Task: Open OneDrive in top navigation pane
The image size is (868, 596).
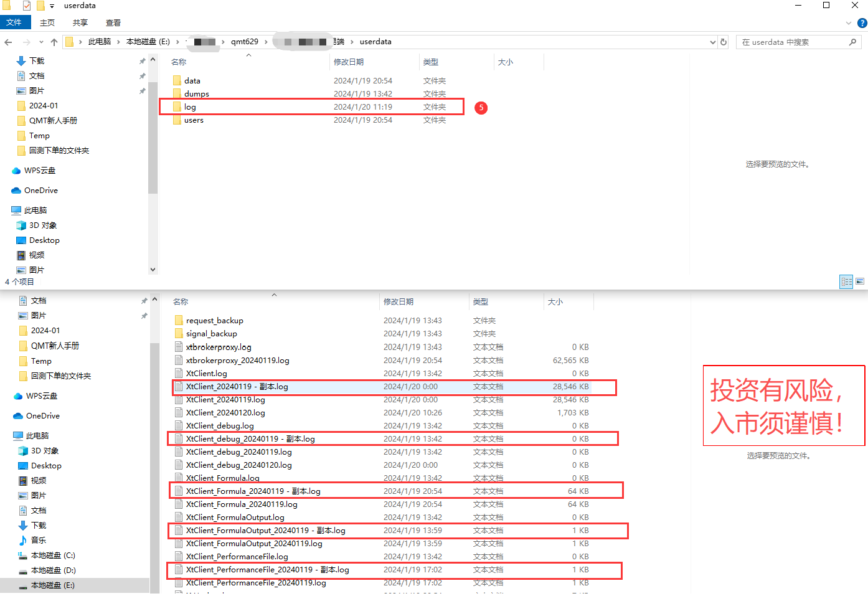Action: coord(40,191)
